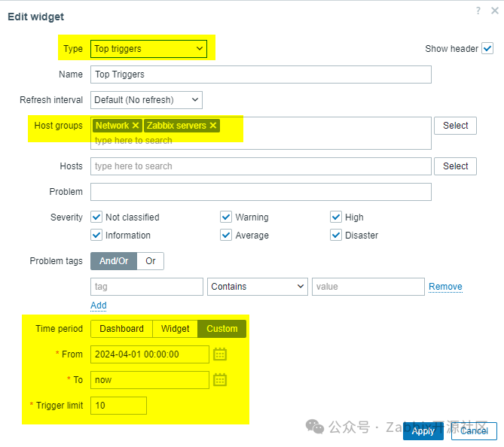Uncheck Average severity
Viewport: 504px width, 447px height.
coord(226,235)
